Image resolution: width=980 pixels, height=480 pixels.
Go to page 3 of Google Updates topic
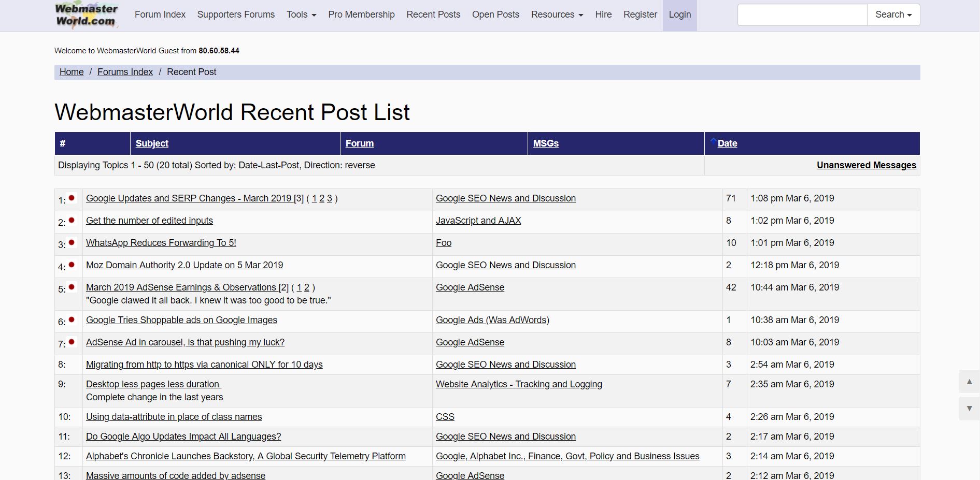click(x=329, y=198)
